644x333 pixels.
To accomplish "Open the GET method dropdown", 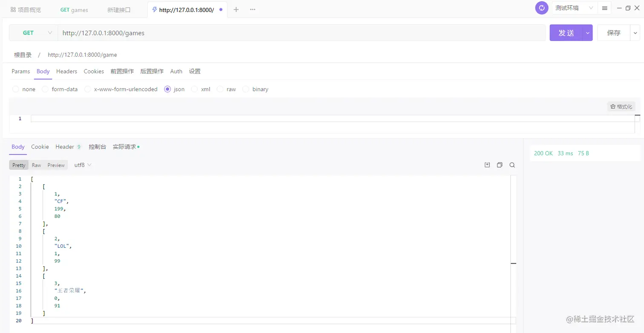I will (34, 33).
